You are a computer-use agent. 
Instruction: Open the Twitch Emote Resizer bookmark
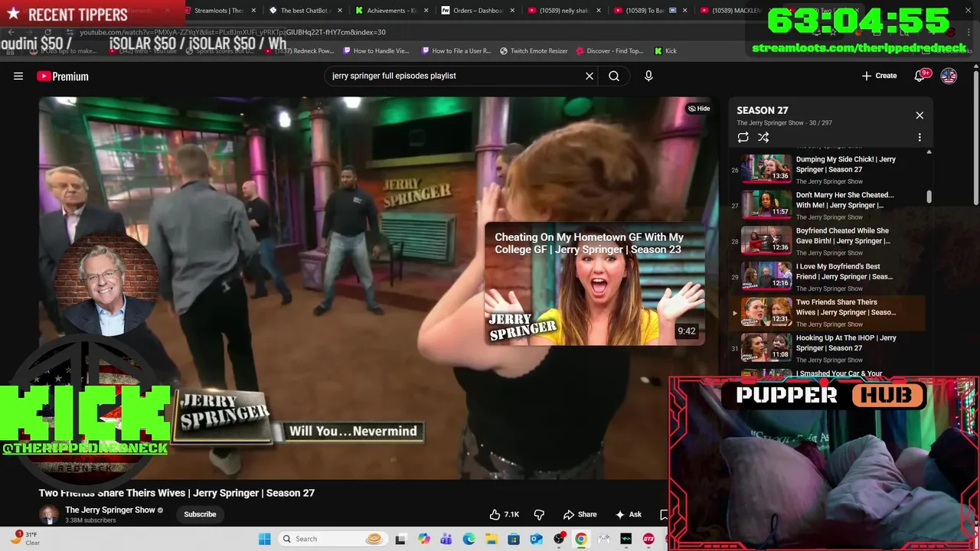tap(534, 51)
